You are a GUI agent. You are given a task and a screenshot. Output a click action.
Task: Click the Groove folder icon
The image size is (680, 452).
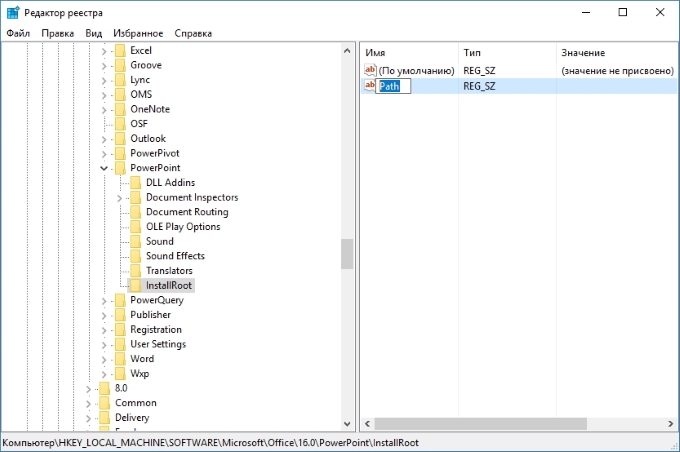point(120,66)
